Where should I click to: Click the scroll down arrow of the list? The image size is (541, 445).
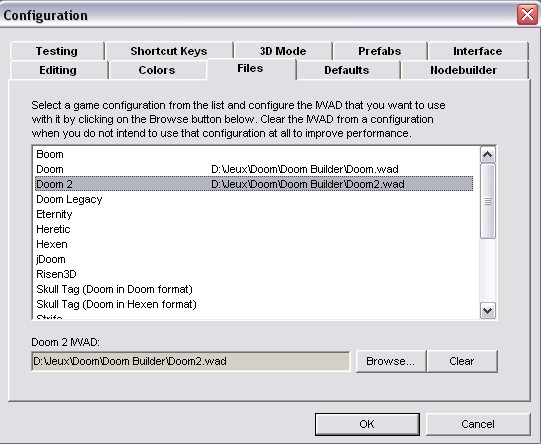point(488,310)
